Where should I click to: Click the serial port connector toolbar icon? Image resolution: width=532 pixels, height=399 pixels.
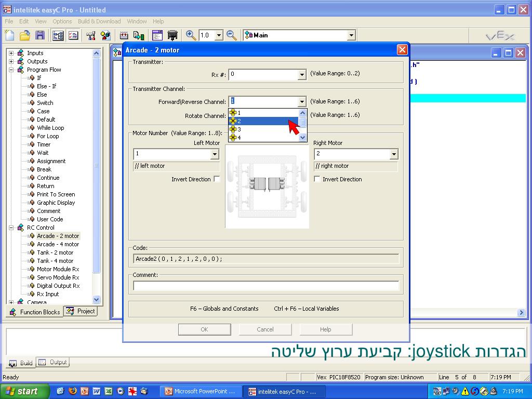(x=172, y=35)
